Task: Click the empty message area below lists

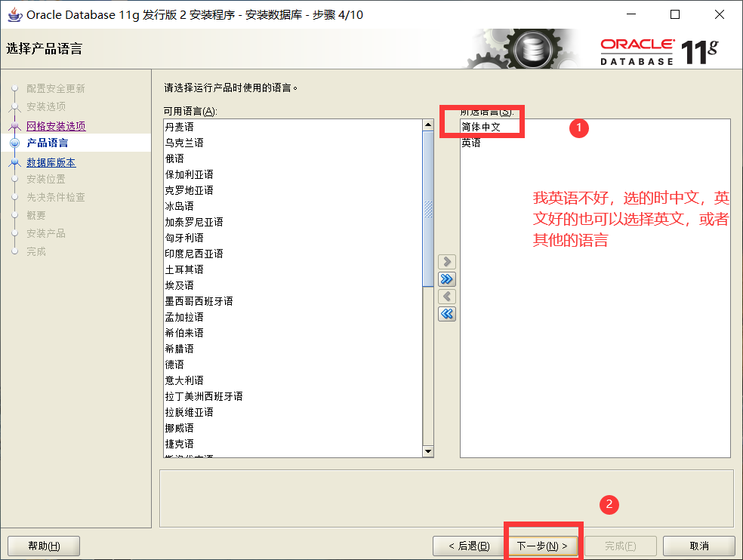Action: click(x=446, y=498)
